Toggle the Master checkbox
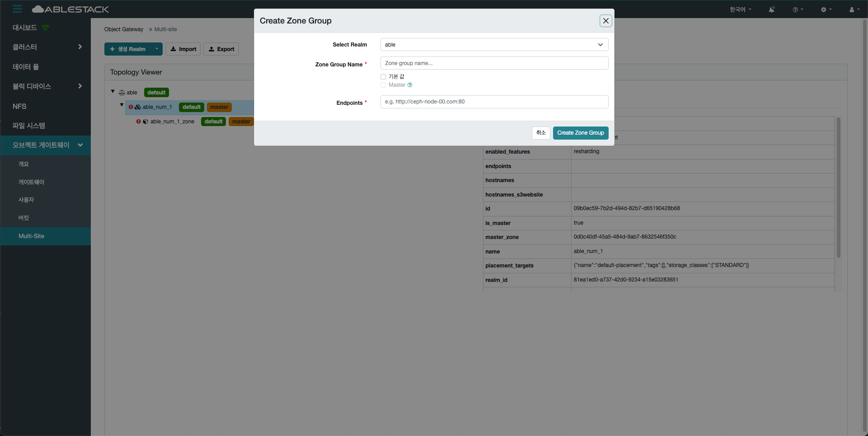 pyautogui.click(x=383, y=85)
